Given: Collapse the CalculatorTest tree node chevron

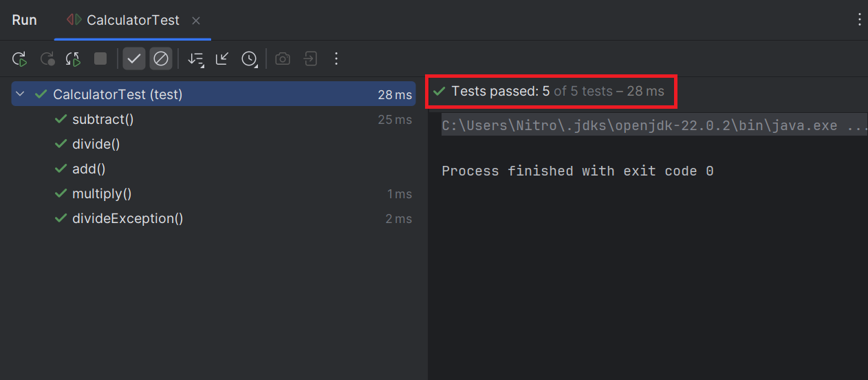Looking at the screenshot, I should click(x=20, y=94).
